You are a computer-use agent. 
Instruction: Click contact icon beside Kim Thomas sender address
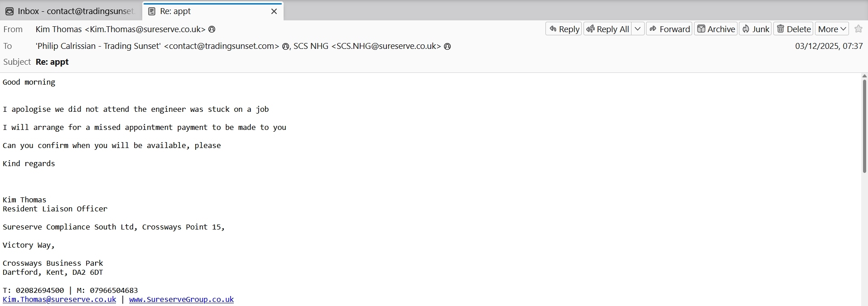click(x=212, y=29)
